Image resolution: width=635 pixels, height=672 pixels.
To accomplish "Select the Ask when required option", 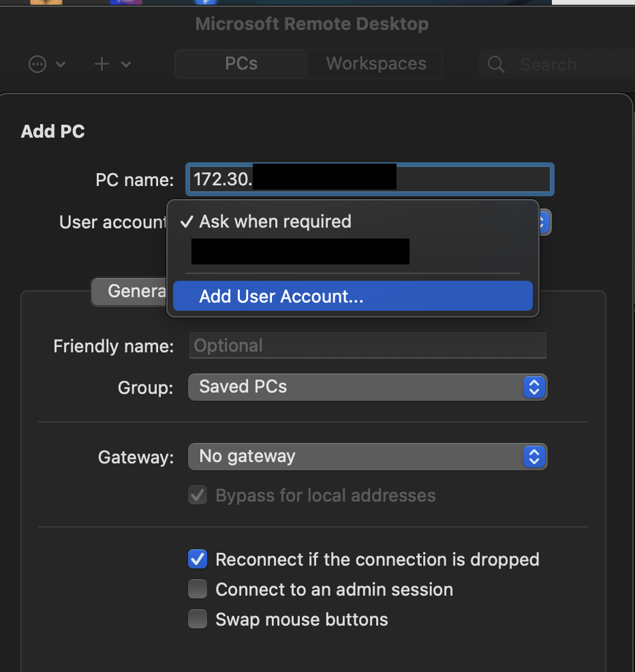I will [275, 222].
